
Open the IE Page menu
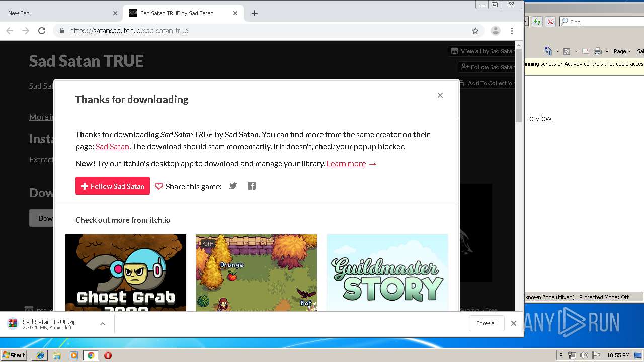622,51
